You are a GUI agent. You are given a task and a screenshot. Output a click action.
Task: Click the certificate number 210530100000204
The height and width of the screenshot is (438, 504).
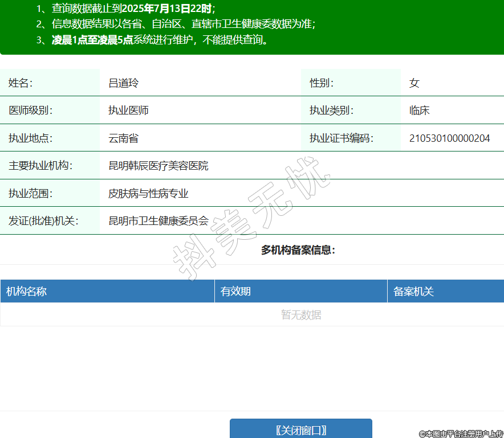coord(449,138)
